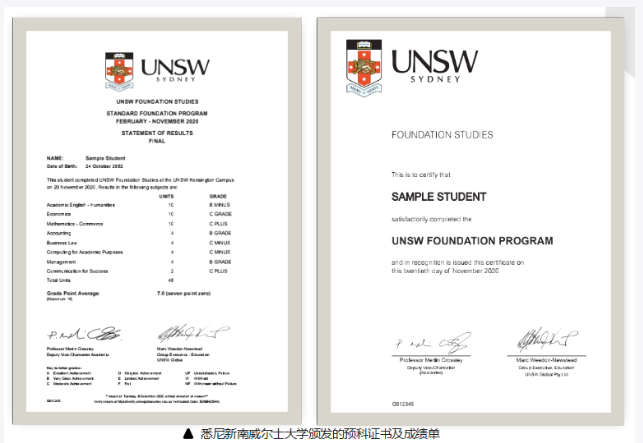Click the 'B MINUS' grade for Academic English

(x=220, y=205)
